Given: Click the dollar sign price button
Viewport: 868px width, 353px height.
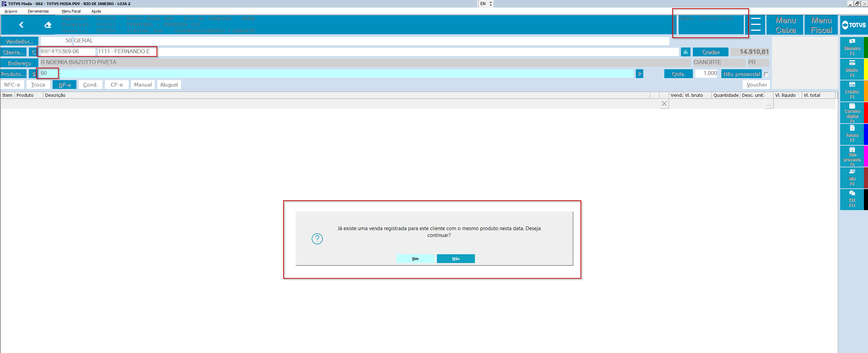Looking at the screenshot, I should pyautogui.click(x=33, y=74).
